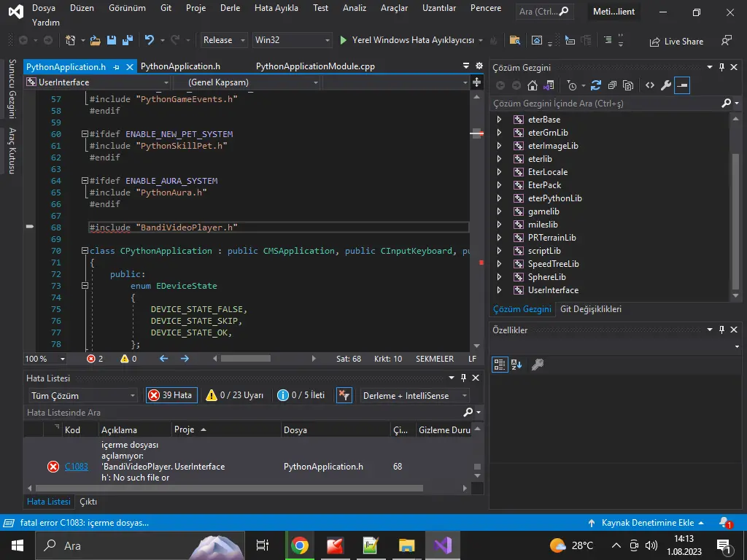Click the C1083 error code link
Screen dimensions: 747x560
pyautogui.click(x=76, y=467)
